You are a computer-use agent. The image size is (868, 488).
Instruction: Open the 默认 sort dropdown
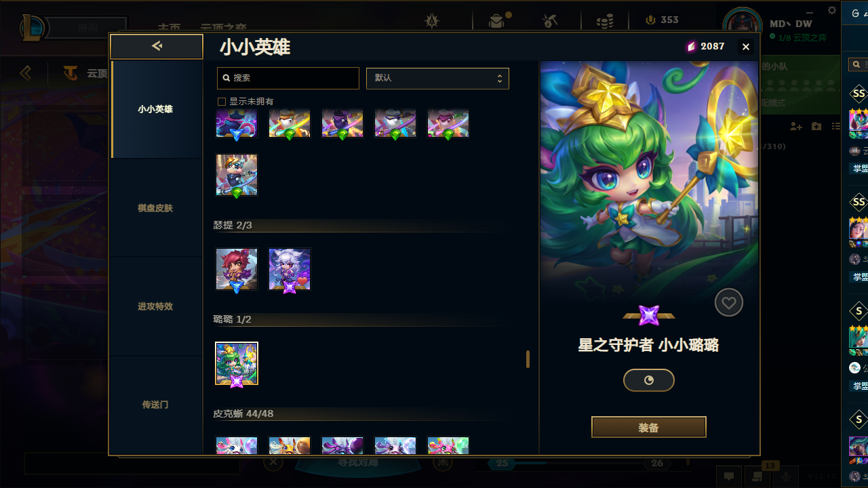(x=437, y=78)
